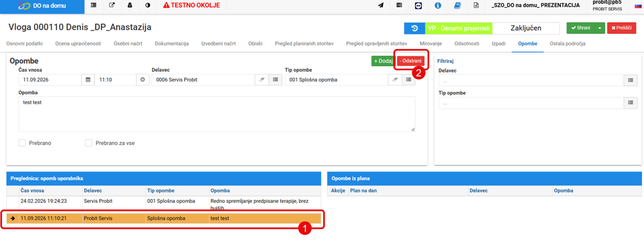
Task: Open the TeamViewer remote support icon
Action: point(418,6)
